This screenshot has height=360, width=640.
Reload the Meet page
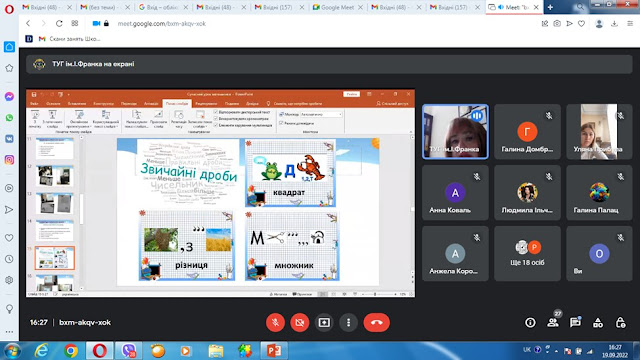click(x=59, y=24)
